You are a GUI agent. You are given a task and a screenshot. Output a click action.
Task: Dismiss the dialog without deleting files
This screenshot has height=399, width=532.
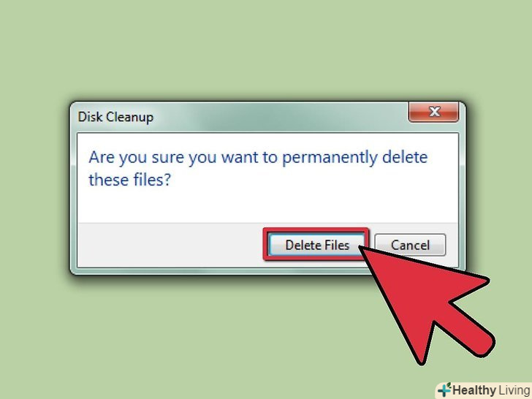click(410, 245)
